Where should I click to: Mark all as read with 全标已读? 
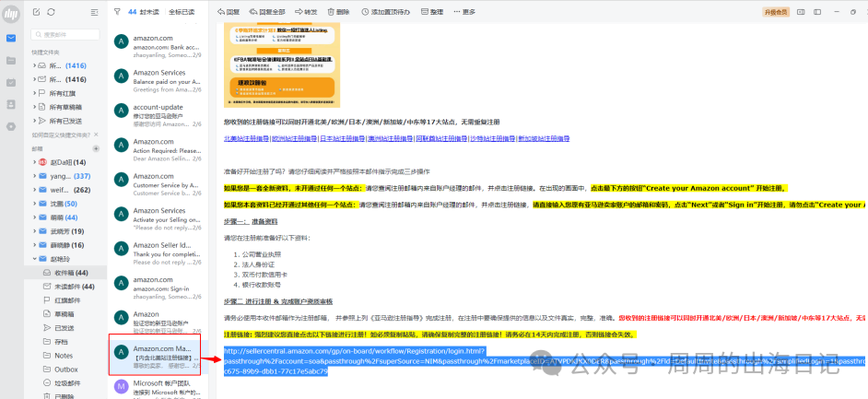[x=182, y=12]
